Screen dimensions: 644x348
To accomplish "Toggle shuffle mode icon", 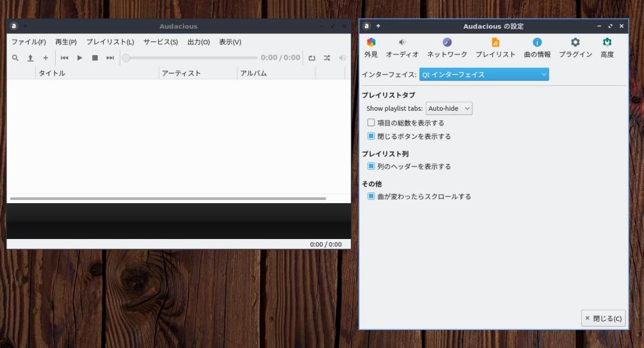I will pos(327,58).
